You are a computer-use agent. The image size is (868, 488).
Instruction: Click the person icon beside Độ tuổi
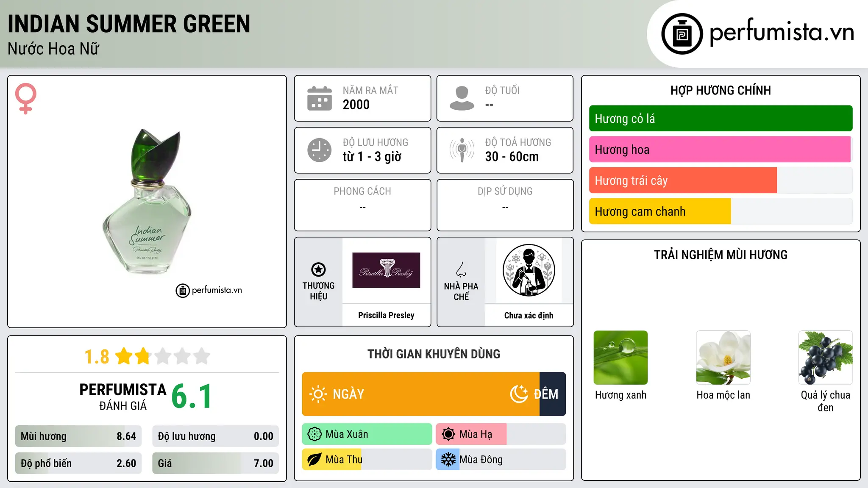coord(462,98)
